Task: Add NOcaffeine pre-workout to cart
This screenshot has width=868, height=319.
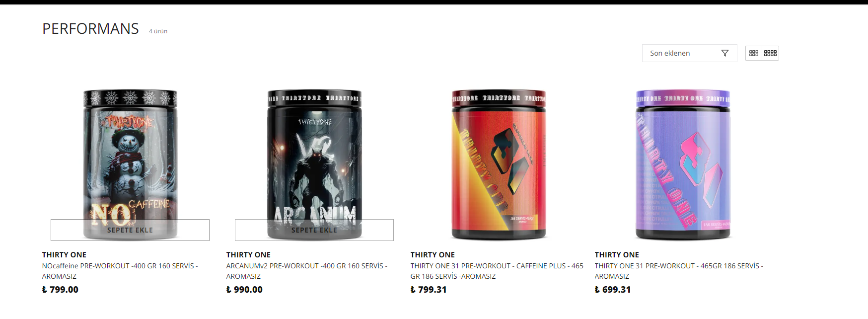Action: tap(130, 230)
